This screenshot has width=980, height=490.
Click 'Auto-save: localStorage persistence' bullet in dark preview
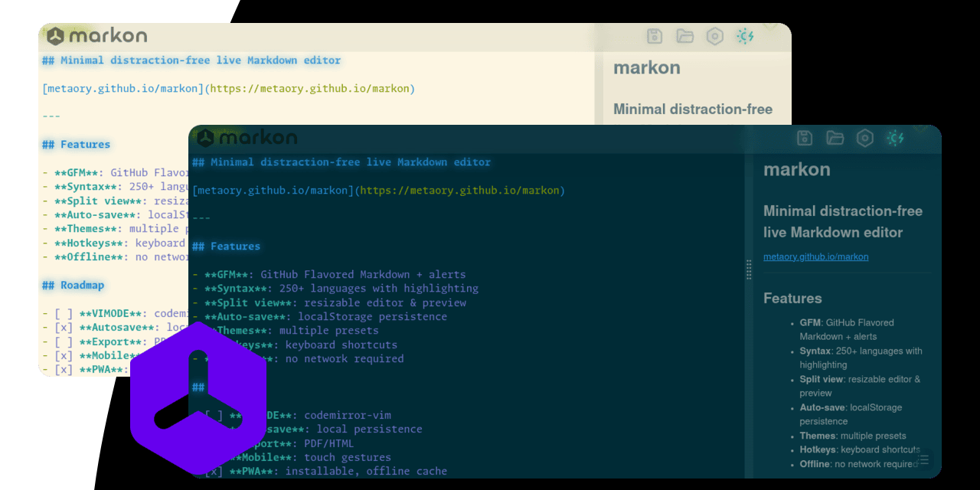(851, 414)
